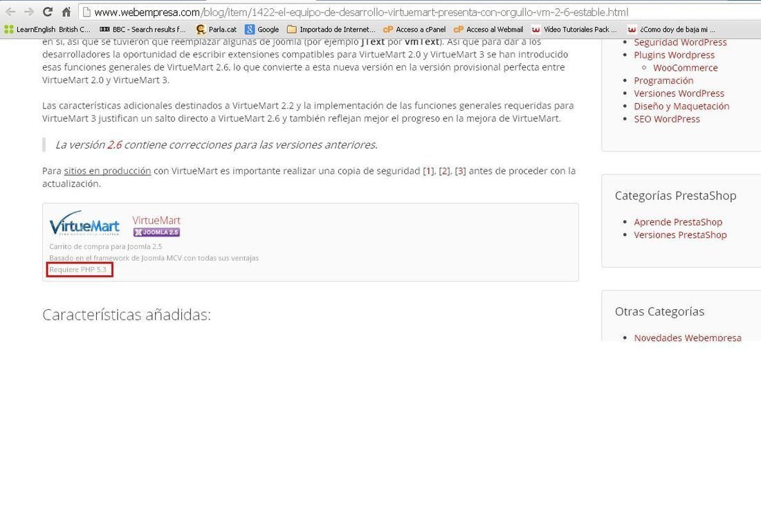
Task: Open backup reference link [1]
Action: (428, 171)
